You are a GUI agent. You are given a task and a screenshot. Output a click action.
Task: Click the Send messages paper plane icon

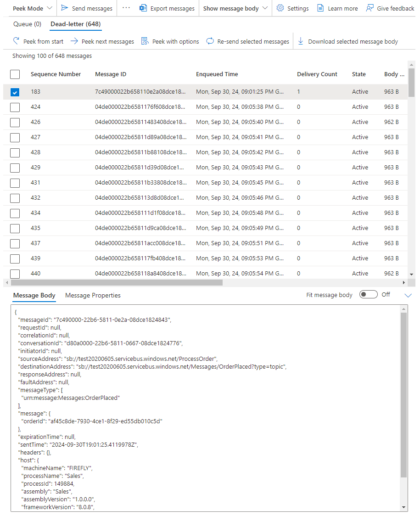click(x=65, y=8)
